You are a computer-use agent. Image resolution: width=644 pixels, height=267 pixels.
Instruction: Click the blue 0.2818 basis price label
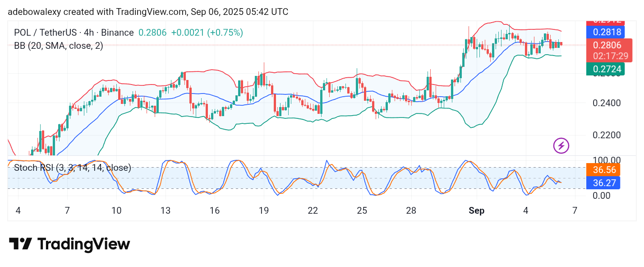point(604,32)
